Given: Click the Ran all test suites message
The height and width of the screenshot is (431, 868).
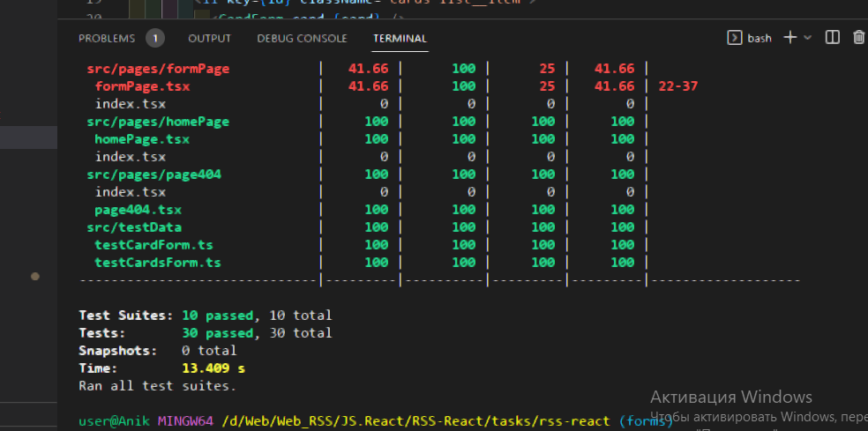Looking at the screenshot, I should [158, 386].
